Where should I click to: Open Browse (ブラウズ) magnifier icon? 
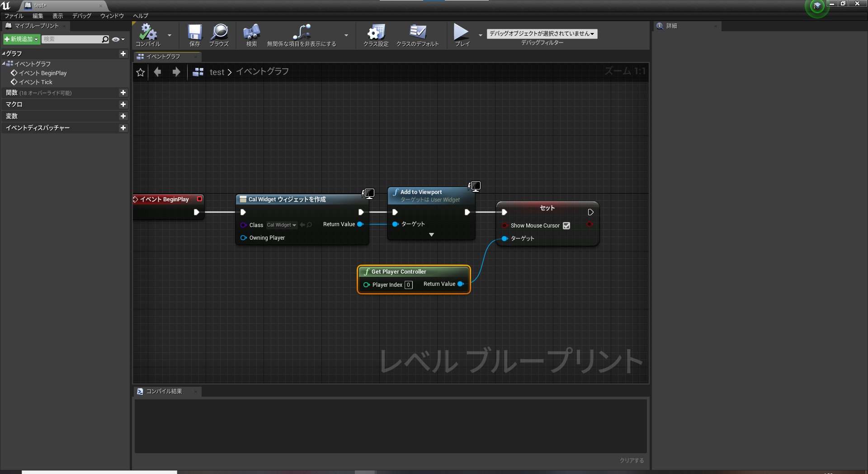(219, 32)
